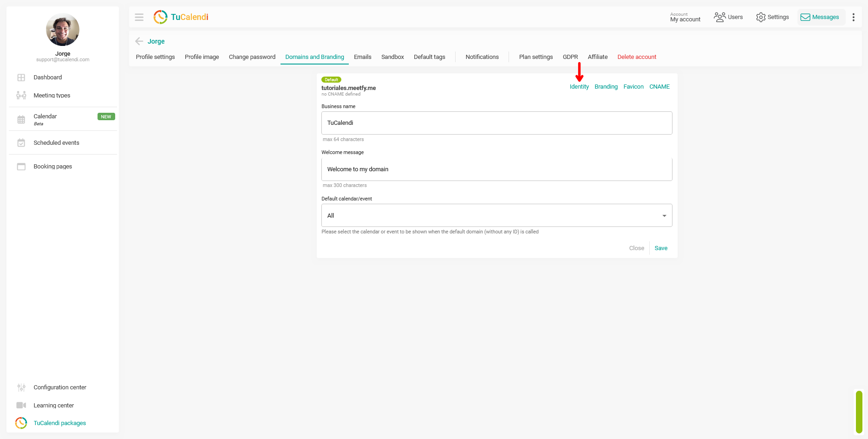Open the CNAME link for domain
Viewport: 868px width, 439px height.
[659, 87]
